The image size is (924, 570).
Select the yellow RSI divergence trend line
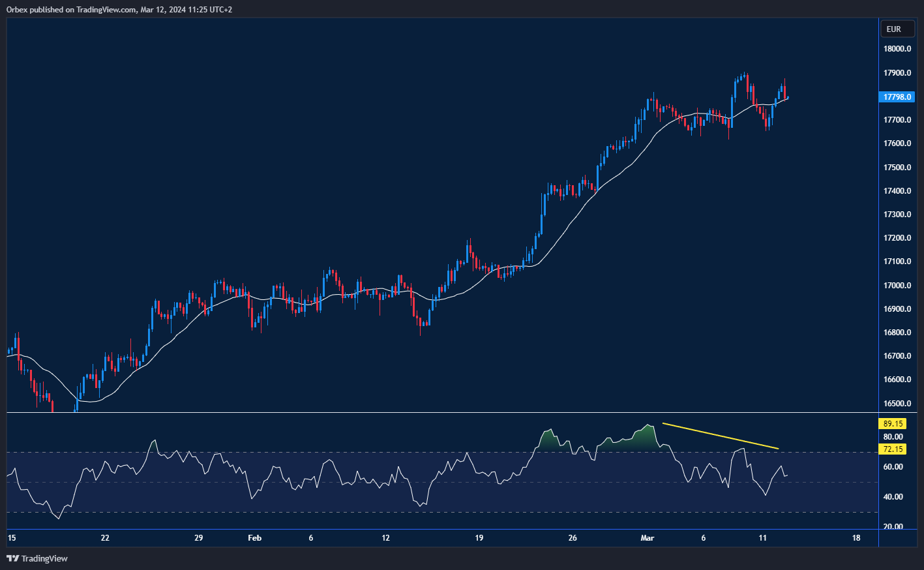click(x=720, y=436)
